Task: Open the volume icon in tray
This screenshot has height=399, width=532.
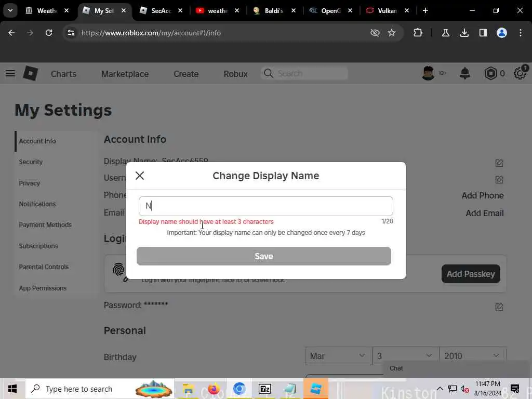Action: pyautogui.click(x=464, y=389)
